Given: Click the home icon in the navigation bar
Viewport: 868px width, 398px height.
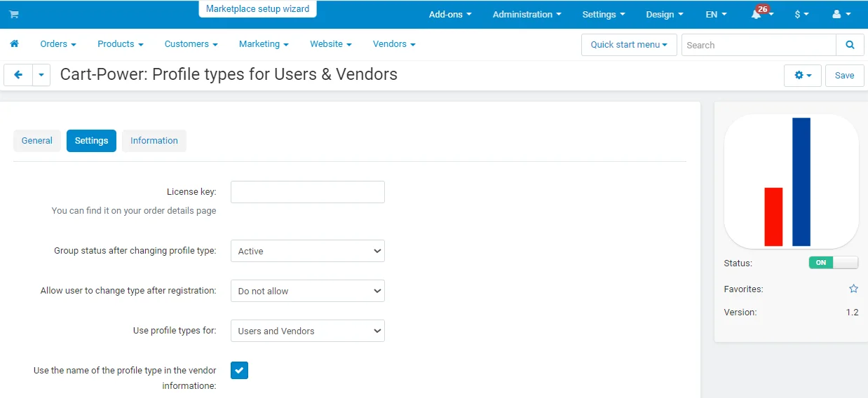Looking at the screenshot, I should click(14, 43).
